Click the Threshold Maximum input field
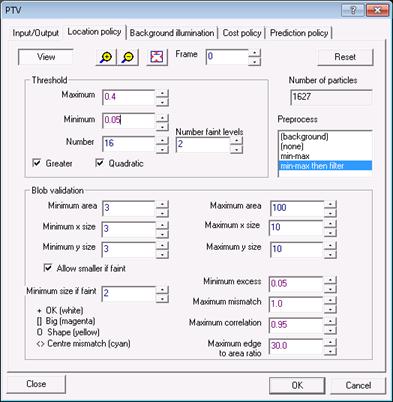Image resolution: width=393 pixels, height=402 pixels. click(129, 97)
